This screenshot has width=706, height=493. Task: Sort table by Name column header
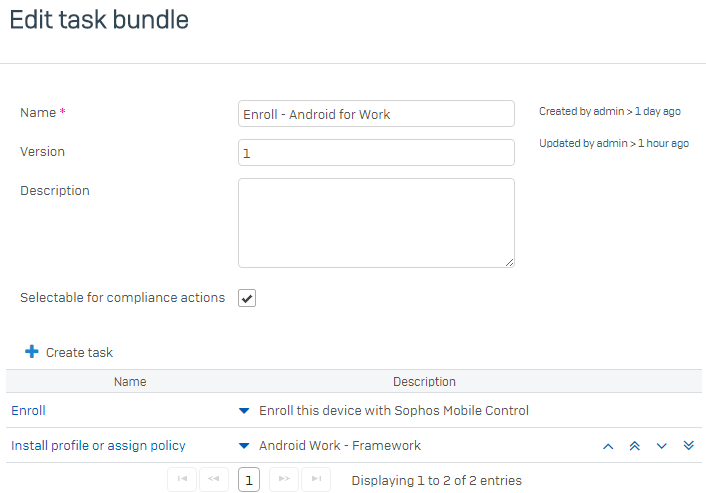[x=130, y=382]
